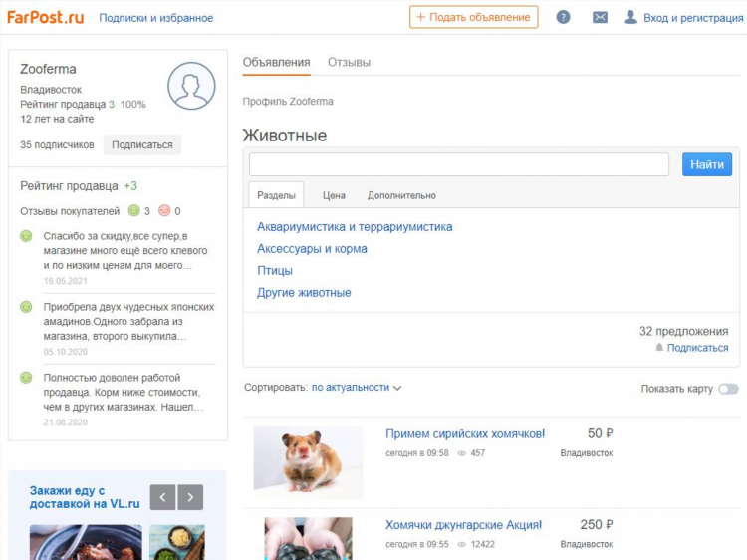Click previous arrow in food delivery banner
Image resolution: width=747 pixels, height=560 pixels.
coord(163,497)
